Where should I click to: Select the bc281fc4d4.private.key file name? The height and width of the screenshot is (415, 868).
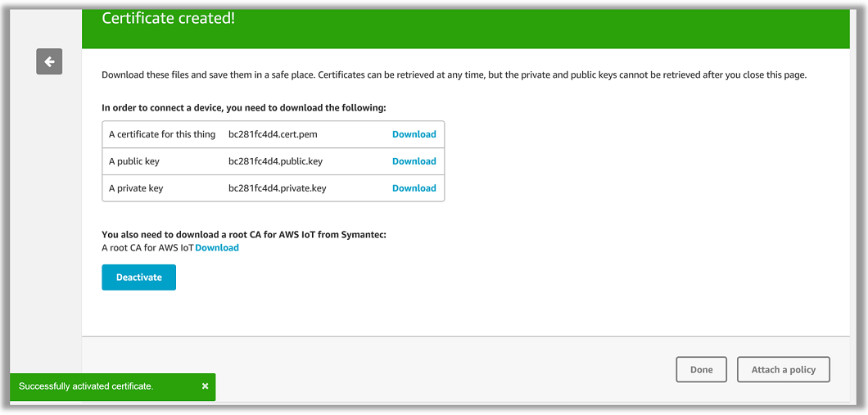[277, 188]
